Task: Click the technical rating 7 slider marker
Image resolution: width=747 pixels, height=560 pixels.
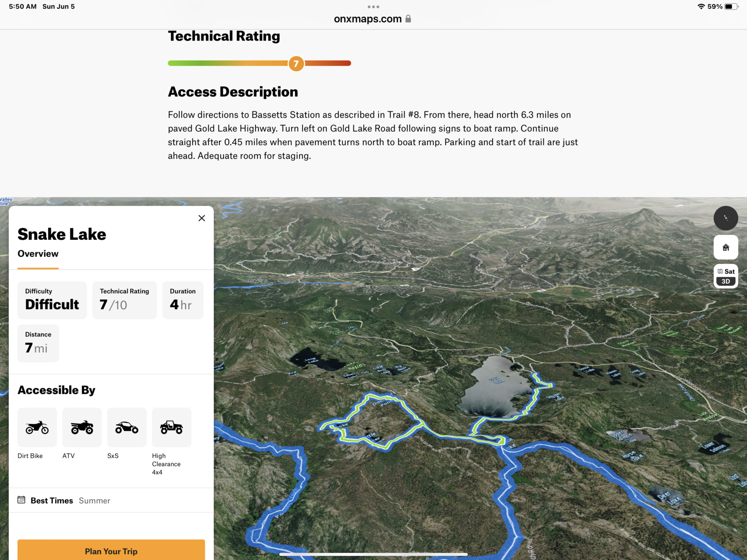Action: [x=296, y=63]
